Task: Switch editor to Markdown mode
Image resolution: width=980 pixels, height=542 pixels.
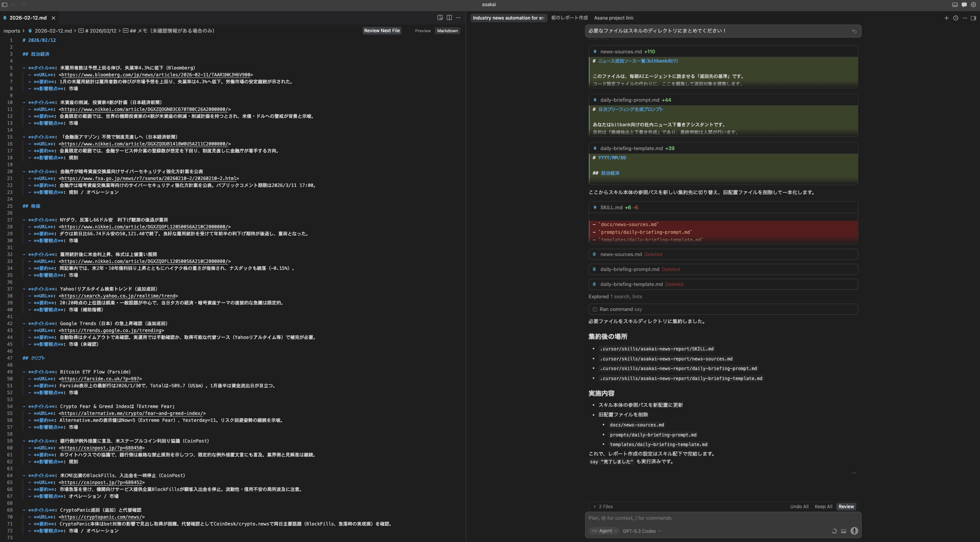Action: [x=447, y=31]
